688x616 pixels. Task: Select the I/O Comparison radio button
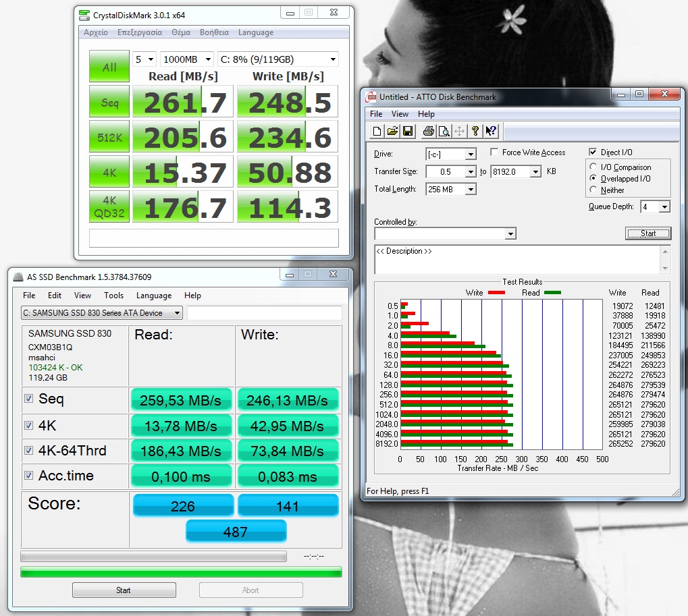click(593, 167)
